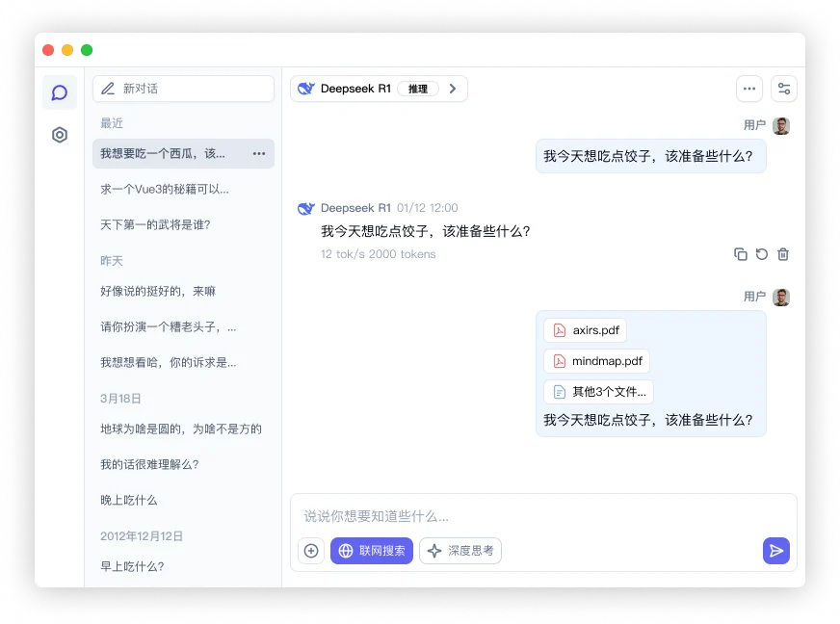Open app settings via sidebar gear icon
The image size is (840, 624).
pos(59,135)
